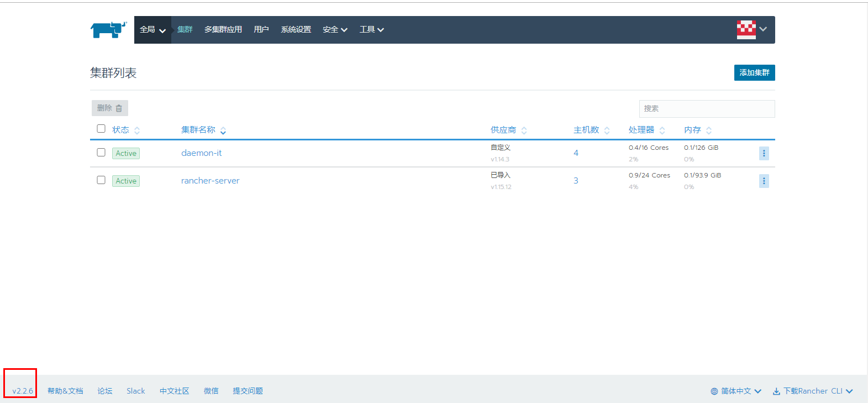
Task: Open the 下载Rancher CLI dropdown
Action: point(813,391)
